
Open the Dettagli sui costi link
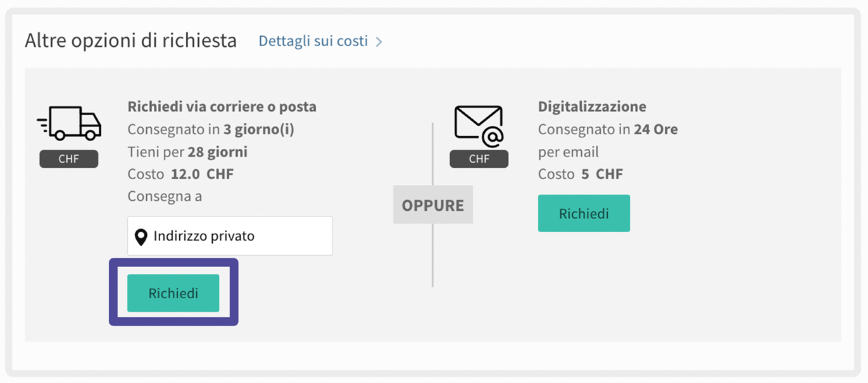point(313,41)
